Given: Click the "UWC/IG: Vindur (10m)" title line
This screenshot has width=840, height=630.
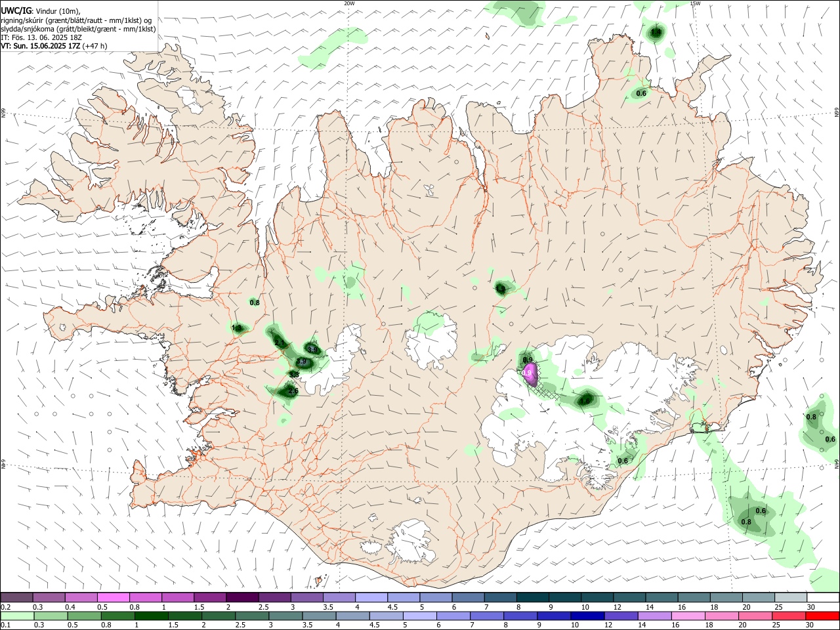Looking at the screenshot, I should coord(40,11).
